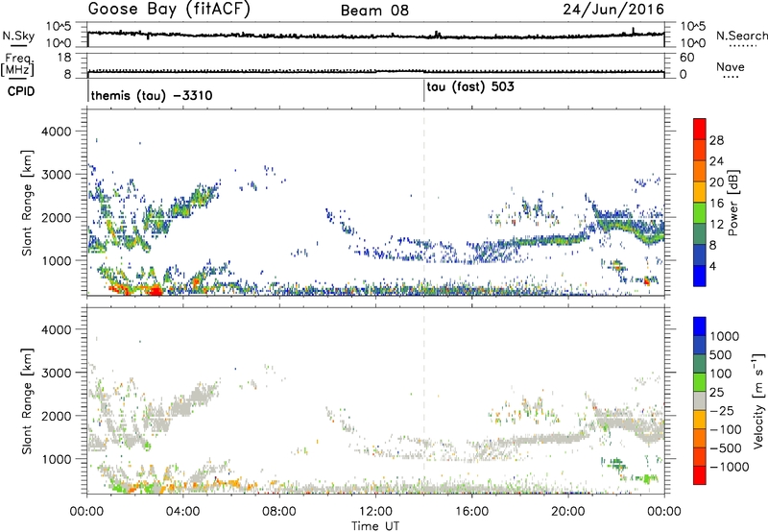768x532 pixels.
Task: Click the '08:00' time axis tick label
Action: tap(278, 512)
